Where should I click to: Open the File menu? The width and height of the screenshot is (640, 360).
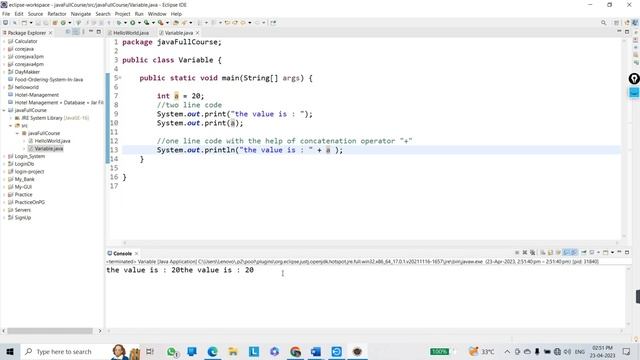pyautogui.click(x=6, y=14)
